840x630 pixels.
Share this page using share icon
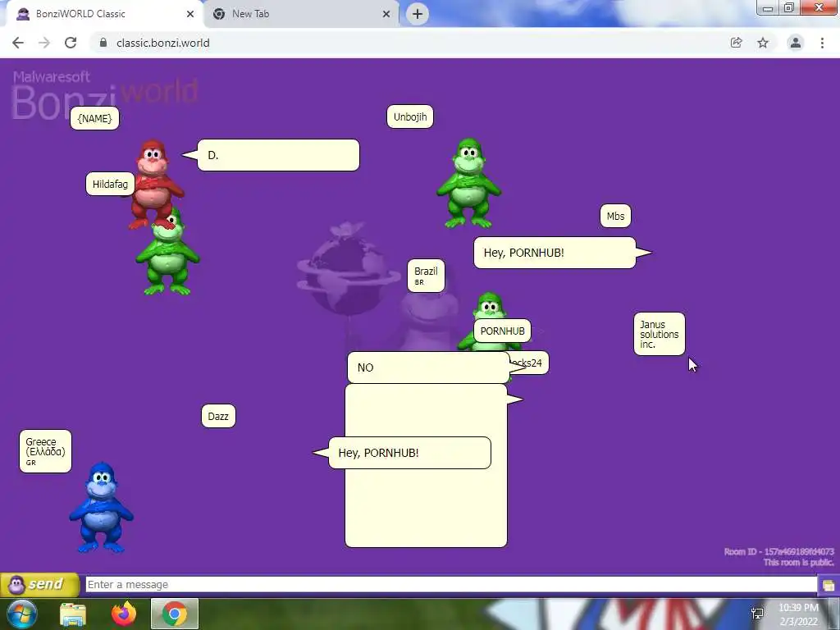coord(737,43)
